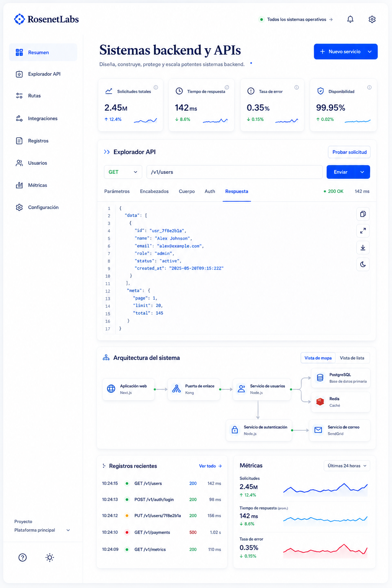This screenshot has width=392, height=588.
Task: Click info icon on Solicitudes totales card
Action: (156, 87)
